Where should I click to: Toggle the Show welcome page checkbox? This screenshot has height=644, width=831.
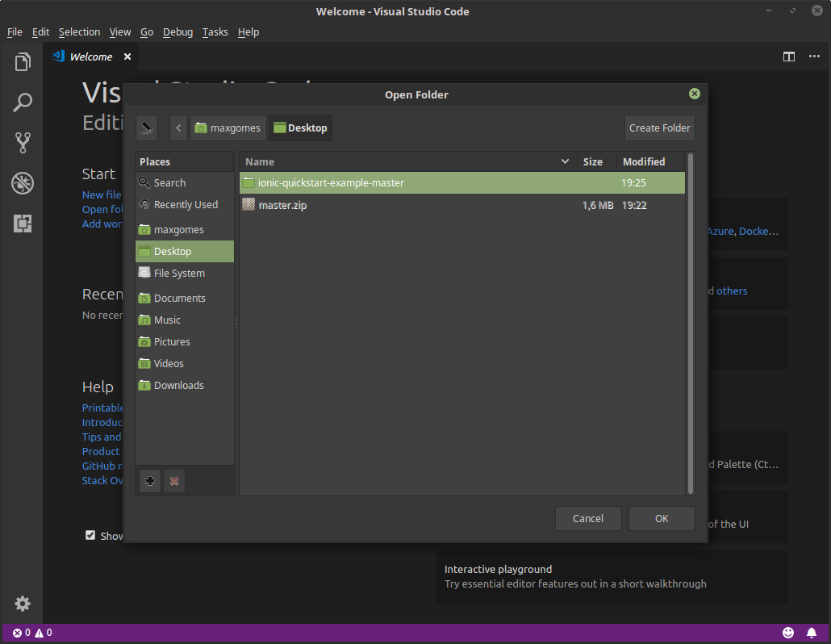(90, 535)
